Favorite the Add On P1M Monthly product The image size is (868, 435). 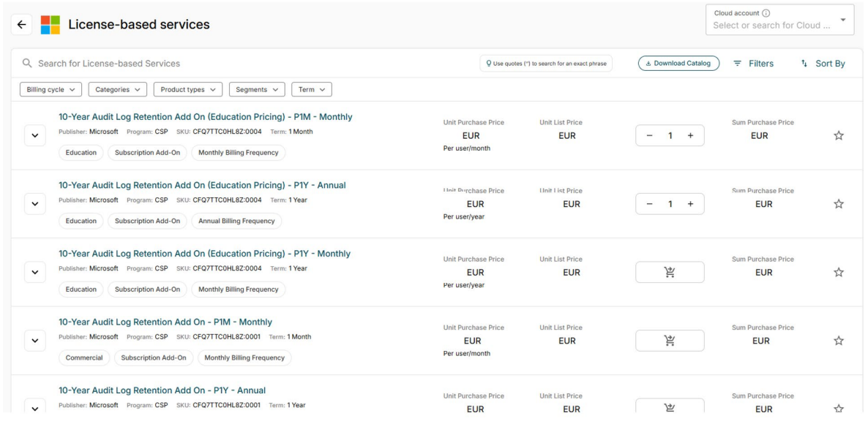[x=839, y=341]
